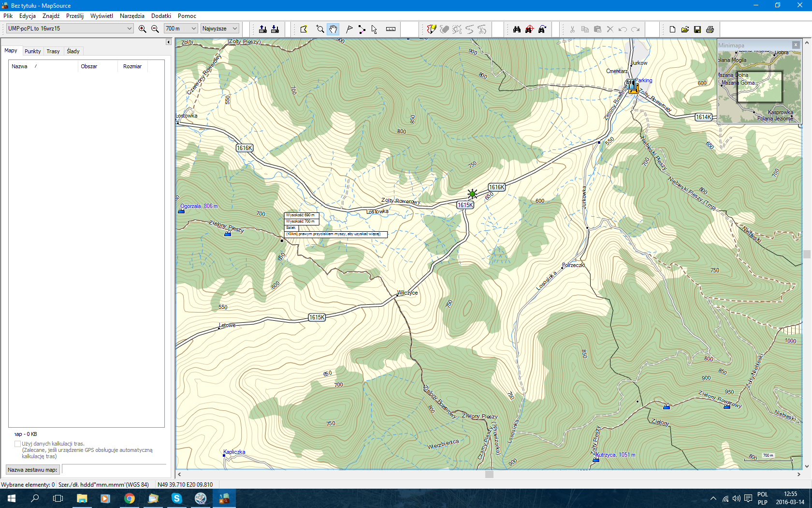
Task: Select the Hand pan tool
Action: 333,29
